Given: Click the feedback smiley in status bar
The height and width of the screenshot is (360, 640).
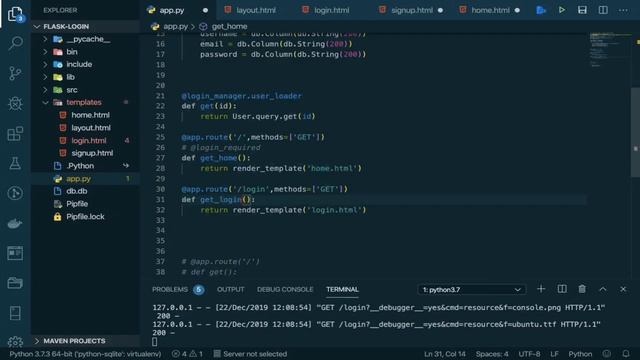Looking at the screenshot, I should coord(607,354).
